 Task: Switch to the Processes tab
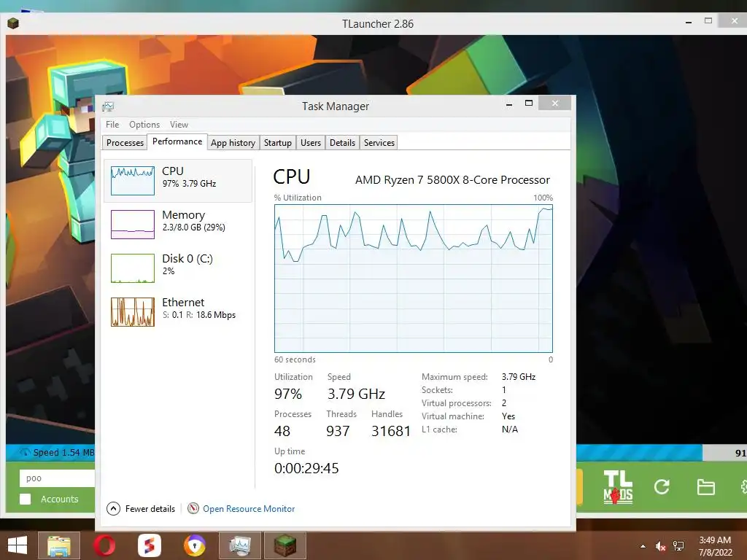click(x=125, y=143)
